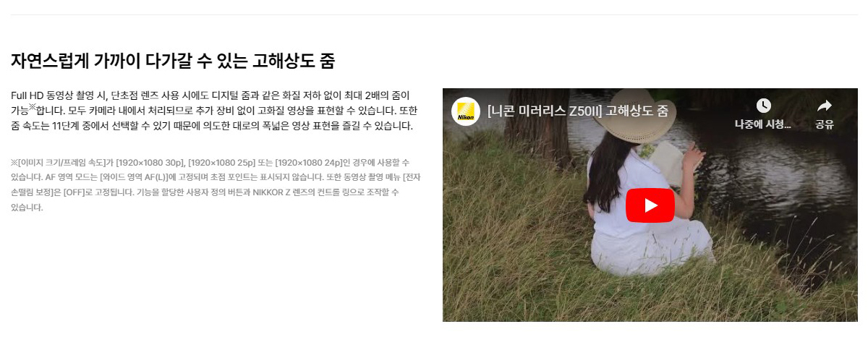Click the Watch later clock icon
This screenshot has width=868, height=345.
tap(763, 106)
